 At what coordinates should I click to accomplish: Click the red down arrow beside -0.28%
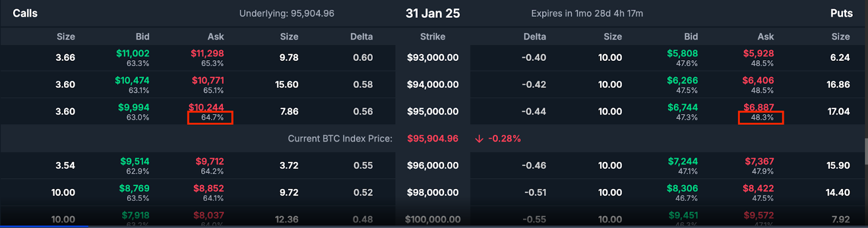click(479, 139)
